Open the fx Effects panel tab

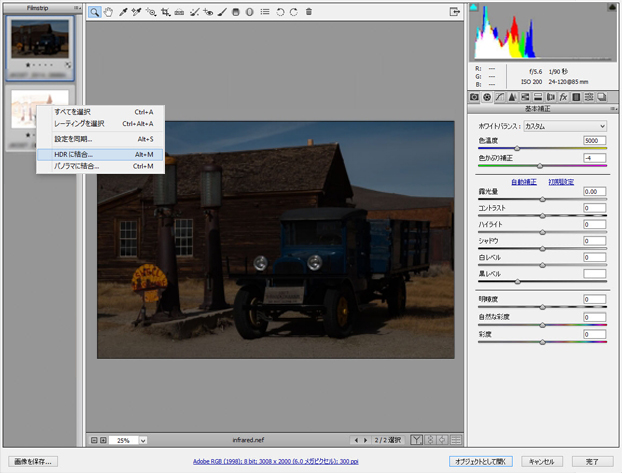563,97
